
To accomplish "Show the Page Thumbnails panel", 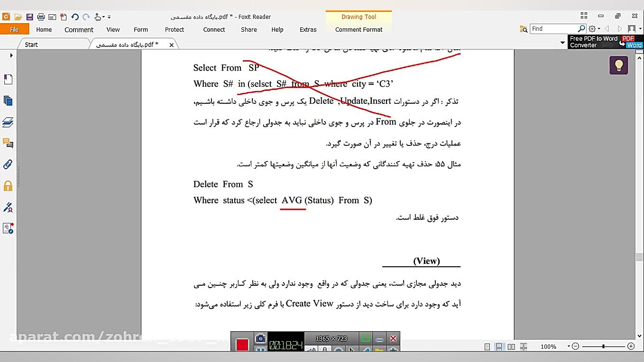I will [8, 100].
